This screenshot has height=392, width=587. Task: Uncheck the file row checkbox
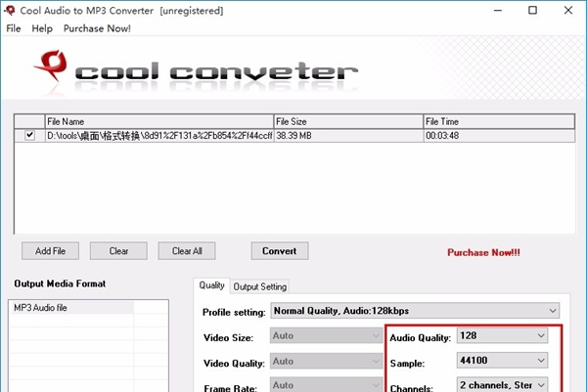pos(29,135)
